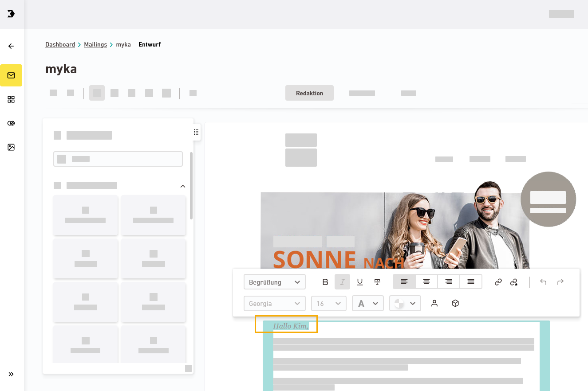This screenshot has height=391, width=588.
Task: Open the Mailings envelope icon in sidebar
Action: tap(11, 75)
